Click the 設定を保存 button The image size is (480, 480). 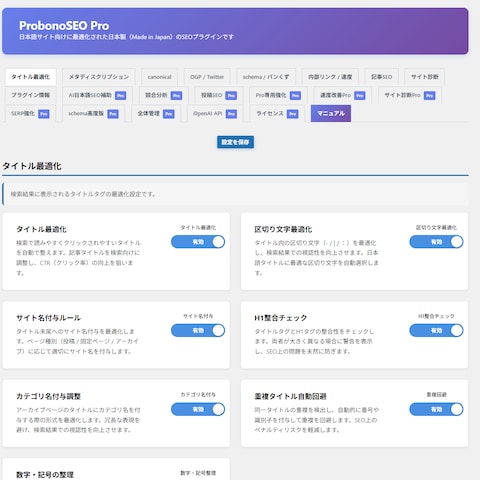tap(235, 142)
